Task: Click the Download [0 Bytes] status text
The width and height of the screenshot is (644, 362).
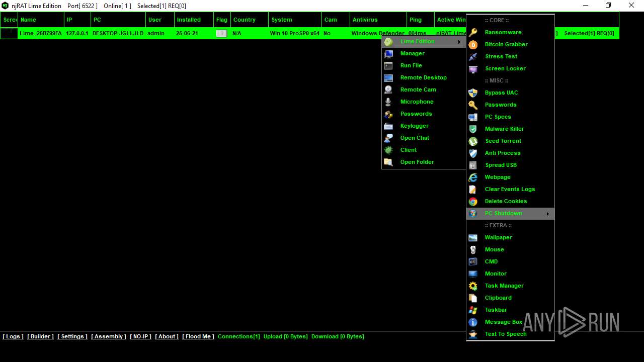Action: [x=338, y=336]
